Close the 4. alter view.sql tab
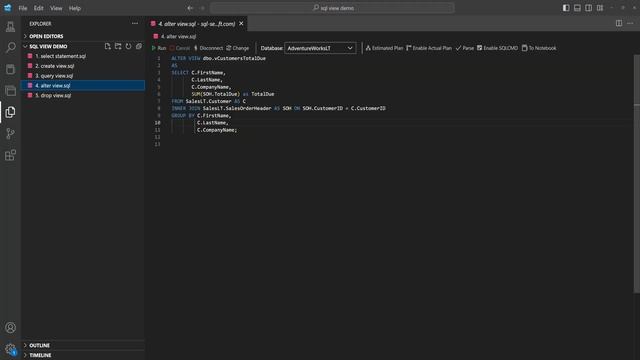The image size is (640, 360). pyautogui.click(x=241, y=24)
